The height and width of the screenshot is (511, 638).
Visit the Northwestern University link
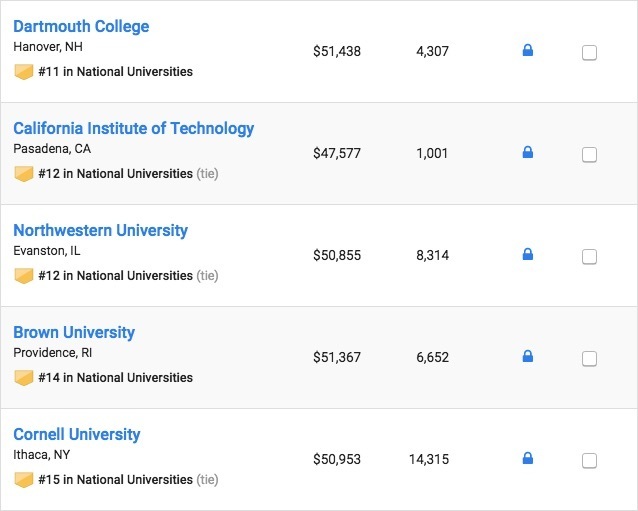click(x=100, y=230)
